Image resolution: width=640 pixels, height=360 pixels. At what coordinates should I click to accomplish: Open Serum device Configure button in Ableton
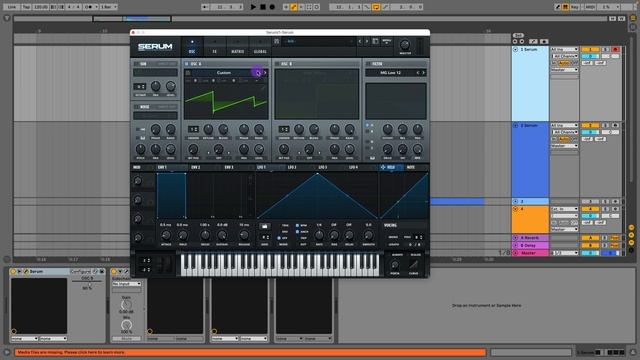coord(80,271)
